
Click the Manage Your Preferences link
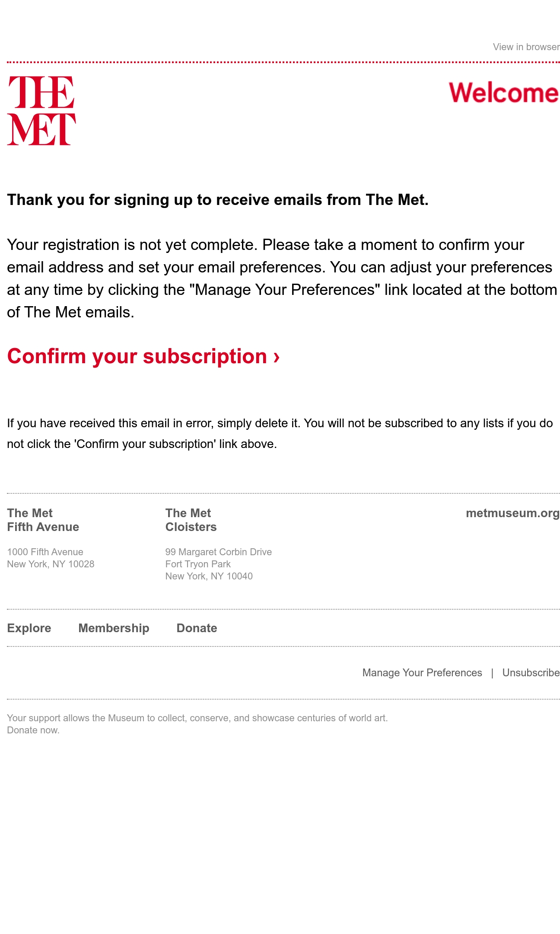[x=422, y=673]
